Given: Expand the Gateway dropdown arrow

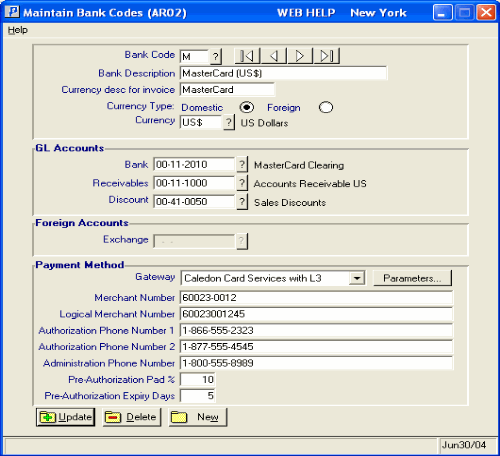Looking at the screenshot, I should pos(357,278).
